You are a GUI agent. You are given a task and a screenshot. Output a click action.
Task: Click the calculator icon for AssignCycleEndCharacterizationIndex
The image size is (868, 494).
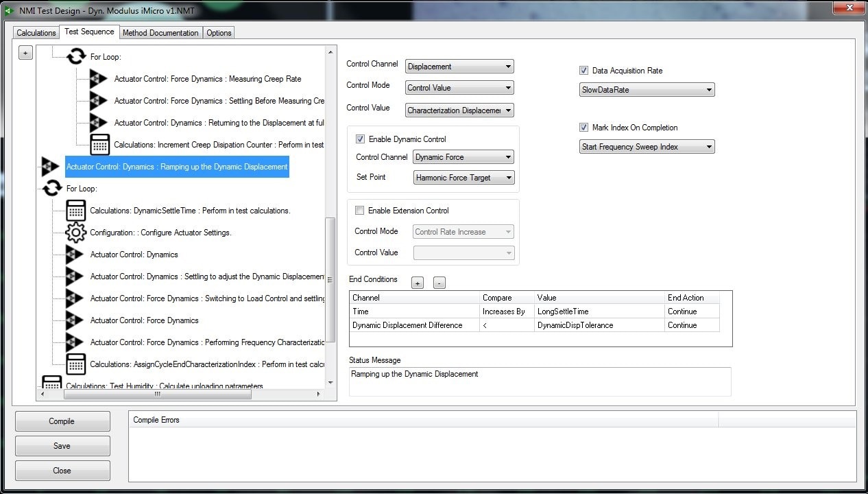coord(75,364)
